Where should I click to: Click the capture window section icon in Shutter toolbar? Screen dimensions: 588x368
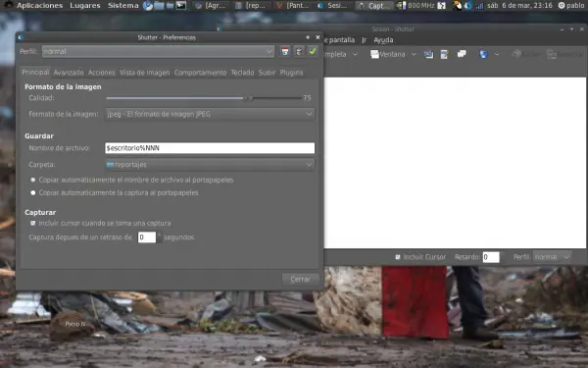tap(428, 54)
